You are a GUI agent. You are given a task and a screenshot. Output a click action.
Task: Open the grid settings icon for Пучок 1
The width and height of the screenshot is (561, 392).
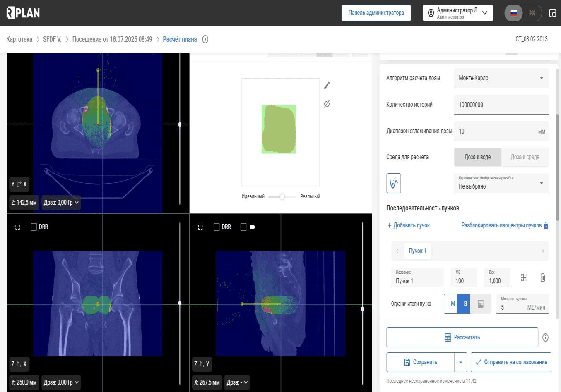coord(524,277)
